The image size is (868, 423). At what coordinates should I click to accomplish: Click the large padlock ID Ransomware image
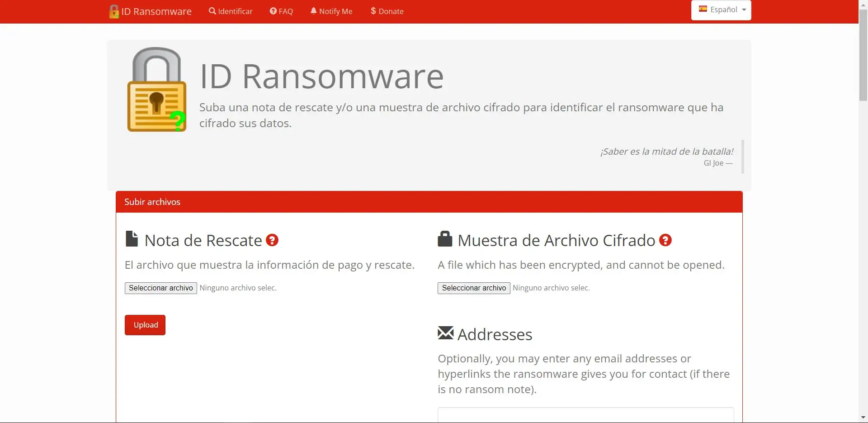click(157, 90)
